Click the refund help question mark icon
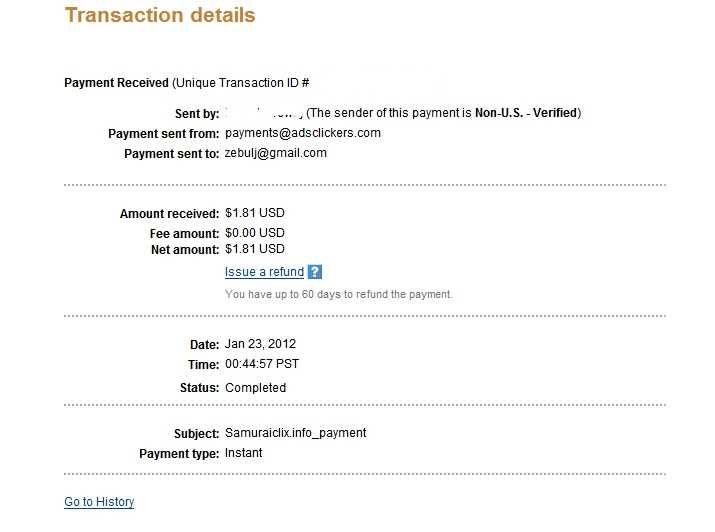Viewport: 715px width, 532px height. (x=315, y=272)
